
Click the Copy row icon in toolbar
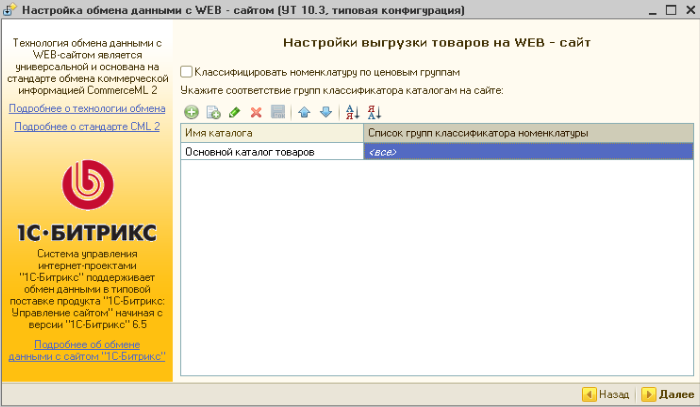tap(213, 112)
